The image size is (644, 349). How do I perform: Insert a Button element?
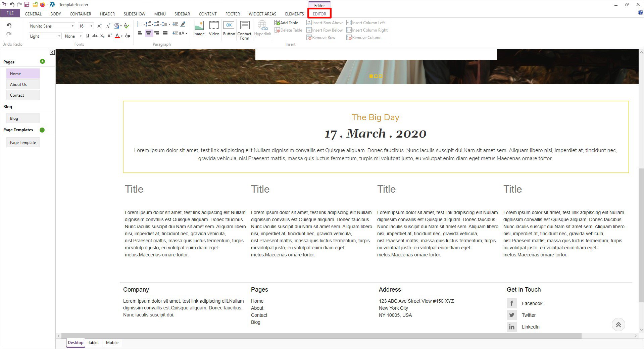pos(229,28)
